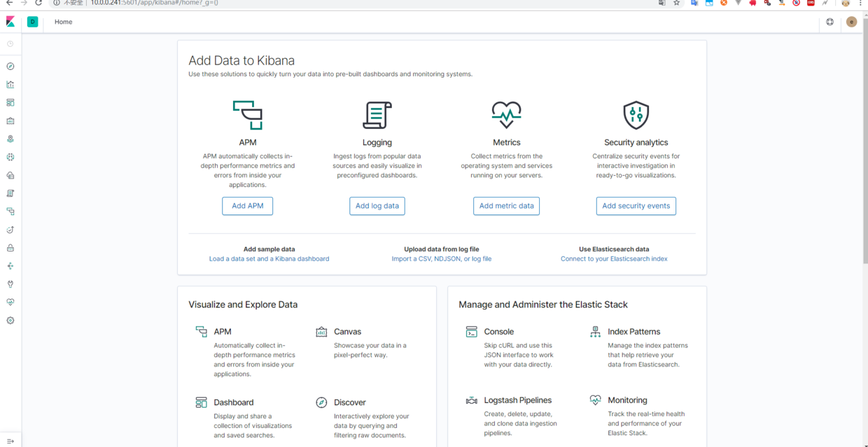868x447 pixels.
Task: Open Graph from the side navigation
Action: click(x=10, y=266)
